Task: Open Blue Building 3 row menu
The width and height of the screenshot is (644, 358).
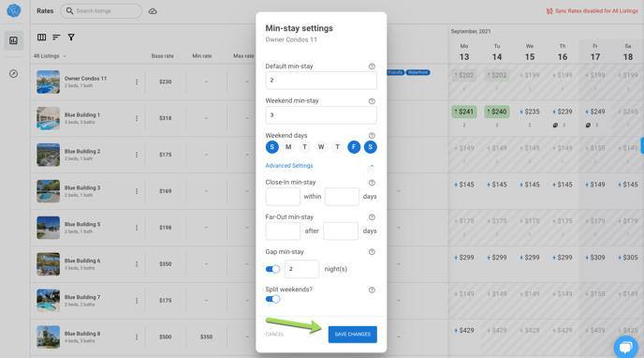Action: point(137,191)
